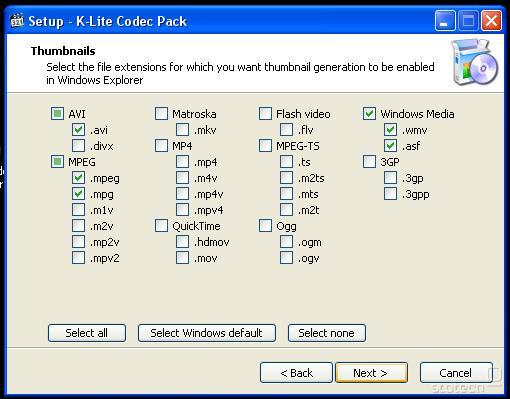Enable the .3gp extension checkbox

[391, 178]
